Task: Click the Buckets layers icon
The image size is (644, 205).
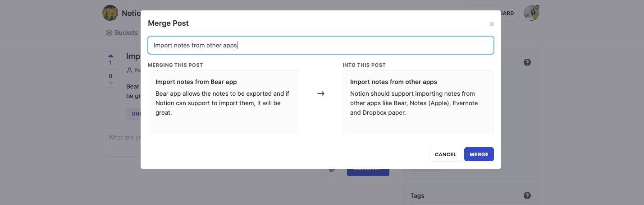Action: click(109, 33)
